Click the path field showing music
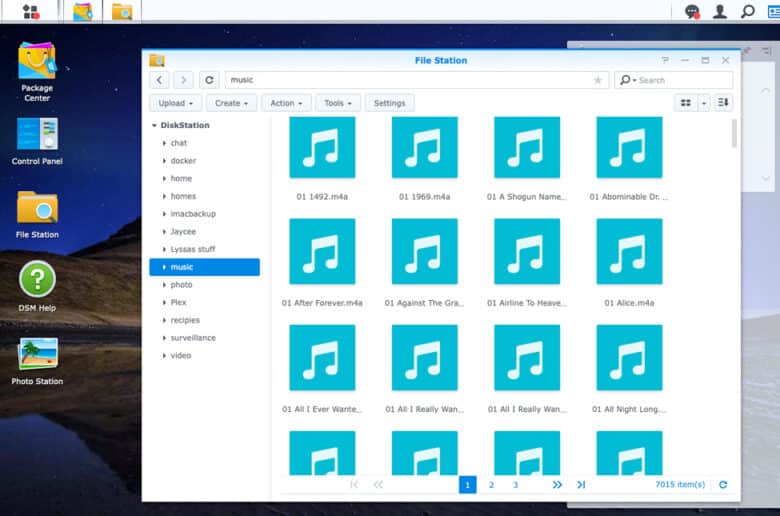The image size is (780, 516). click(417, 80)
